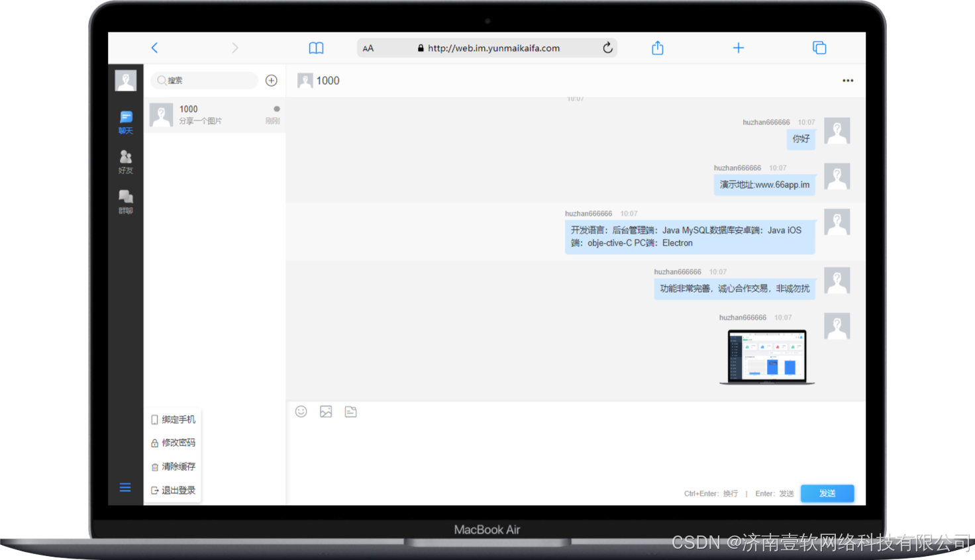Click the 发送 send button
The image size is (975, 560).
(x=827, y=493)
